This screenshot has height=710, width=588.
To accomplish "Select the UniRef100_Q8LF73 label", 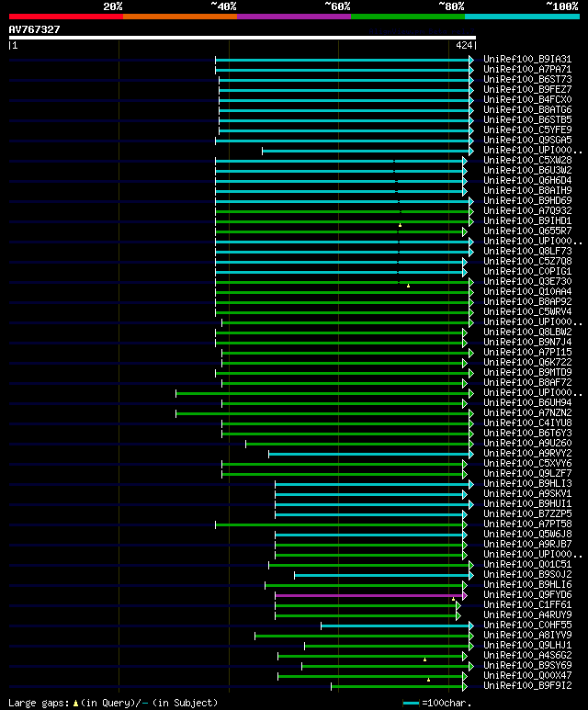I will 527,252.
